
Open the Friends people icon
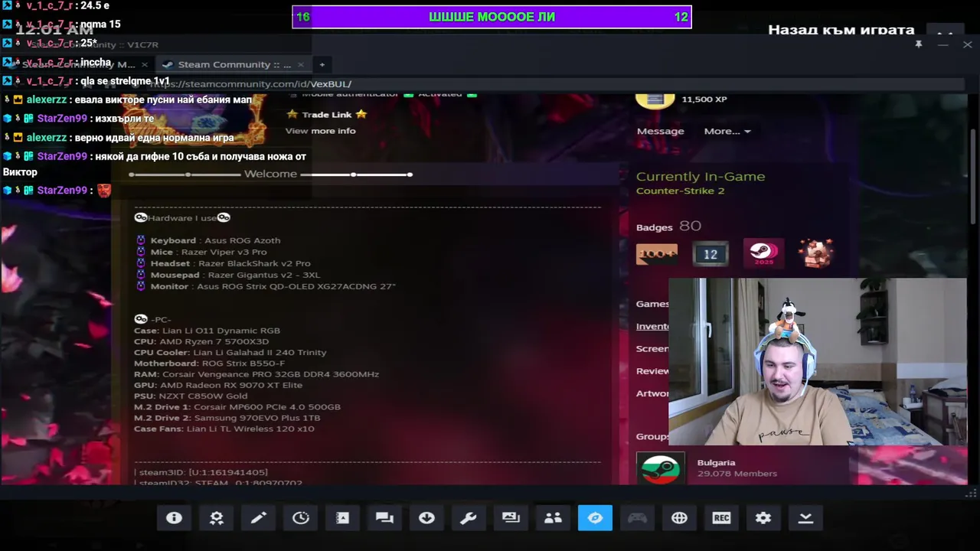[x=553, y=518]
